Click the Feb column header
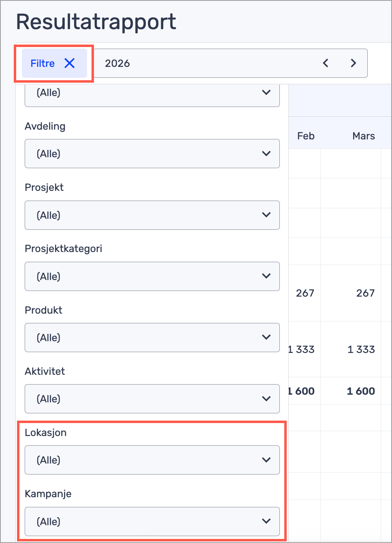Screen dimensions: 392x543 pyautogui.click(x=306, y=136)
